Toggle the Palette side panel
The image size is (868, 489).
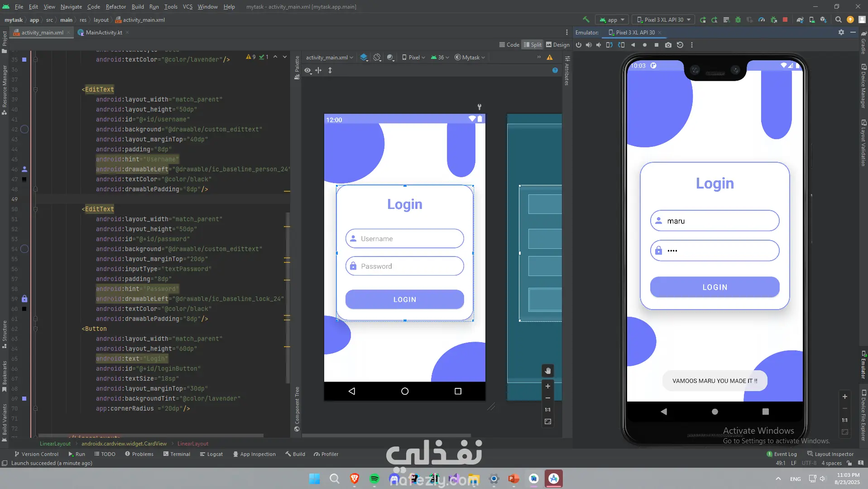[297, 67]
